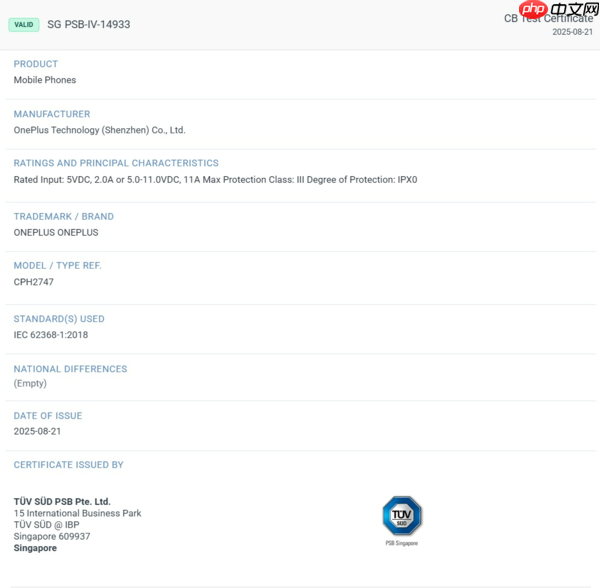
Task: Select the TÜV SÜD PSB Pte. Ltd. name
Action: click(62, 501)
